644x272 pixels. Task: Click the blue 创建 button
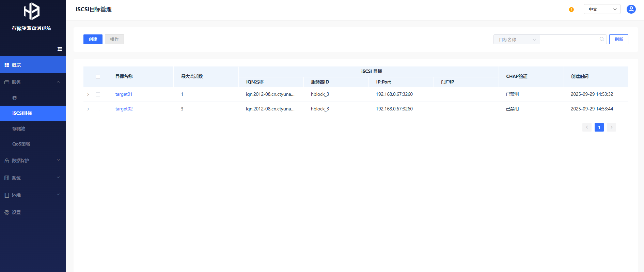click(x=93, y=40)
